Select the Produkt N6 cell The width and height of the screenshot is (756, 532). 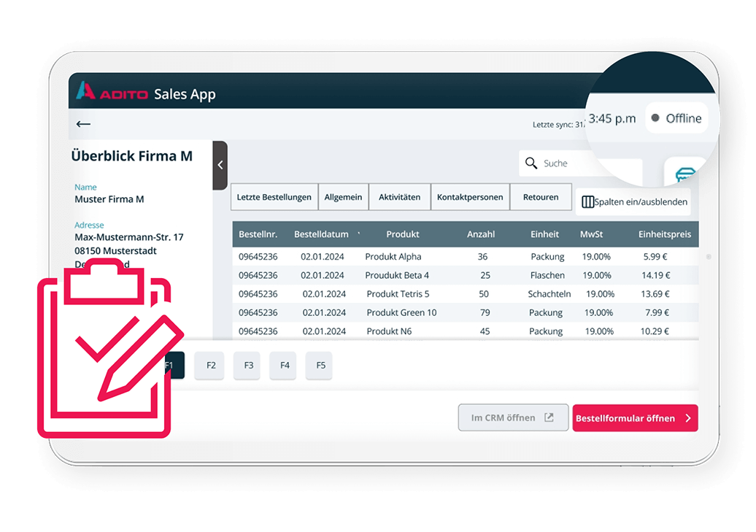(x=389, y=331)
